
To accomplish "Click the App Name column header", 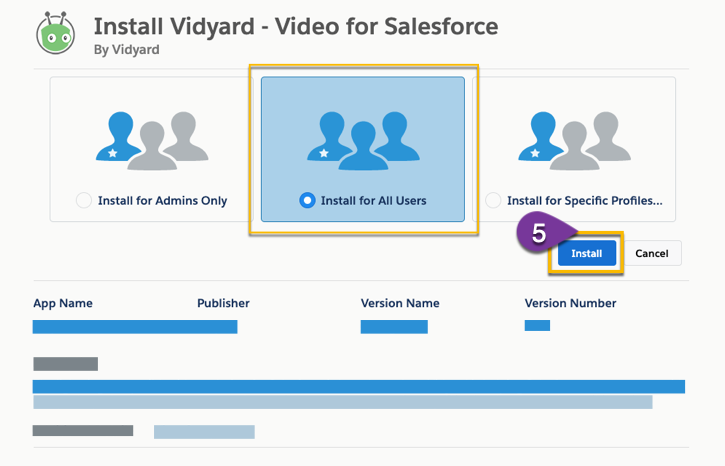I will (63, 304).
